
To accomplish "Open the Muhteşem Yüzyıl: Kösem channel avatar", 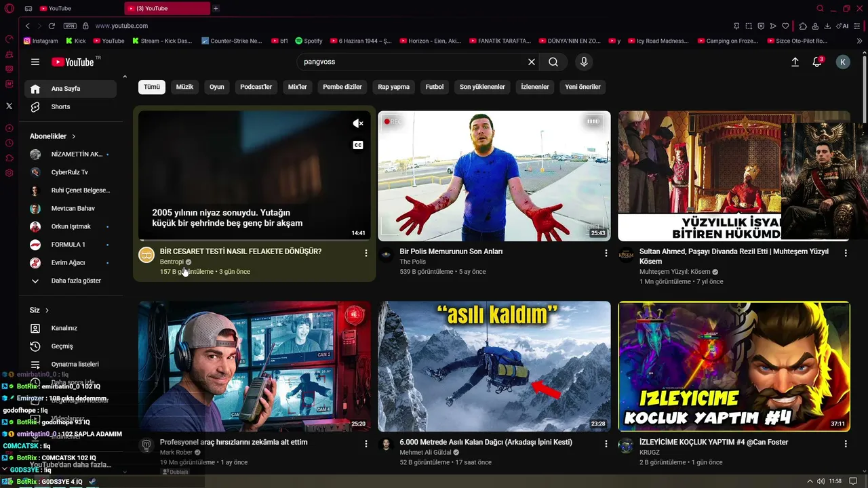I will tap(627, 255).
